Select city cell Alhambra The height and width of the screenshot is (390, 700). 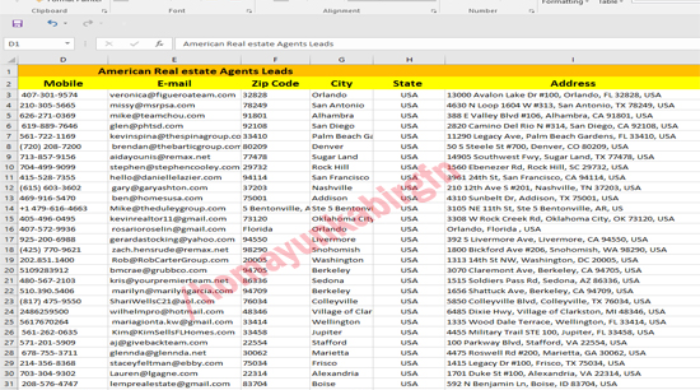(342, 116)
